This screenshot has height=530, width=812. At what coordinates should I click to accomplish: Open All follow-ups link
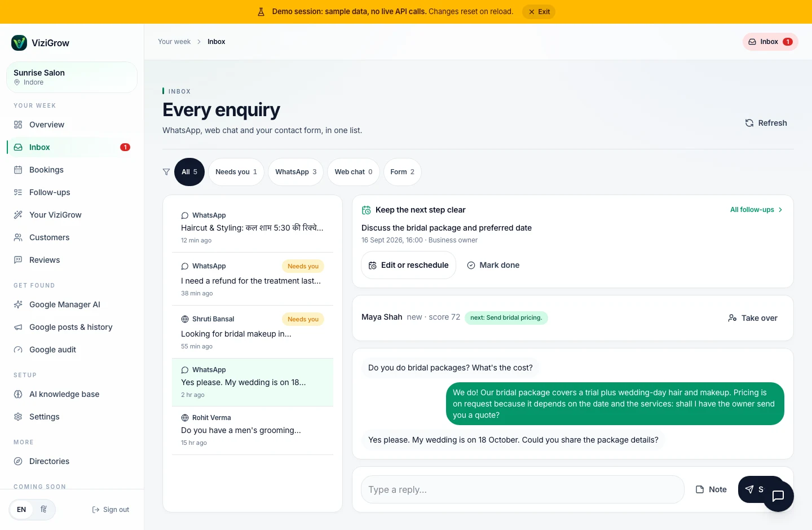[x=756, y=210]
